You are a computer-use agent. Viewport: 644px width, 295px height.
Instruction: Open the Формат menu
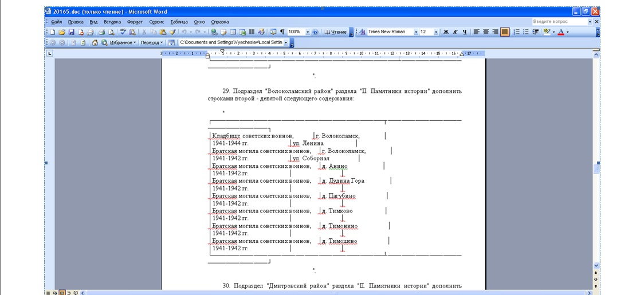click(135, 22)
